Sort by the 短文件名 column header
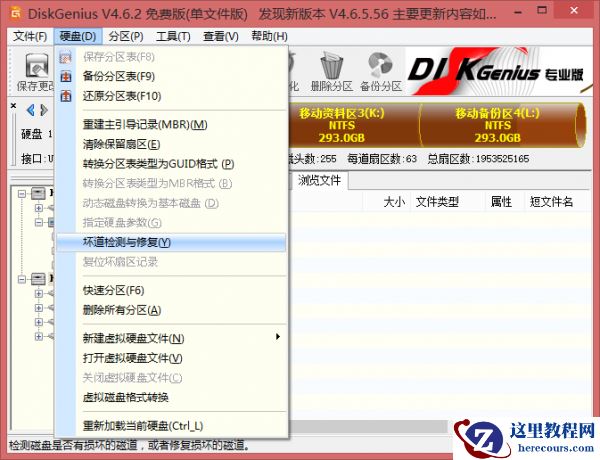This screenshot has width=600, height=460. [x=554, y=202]
